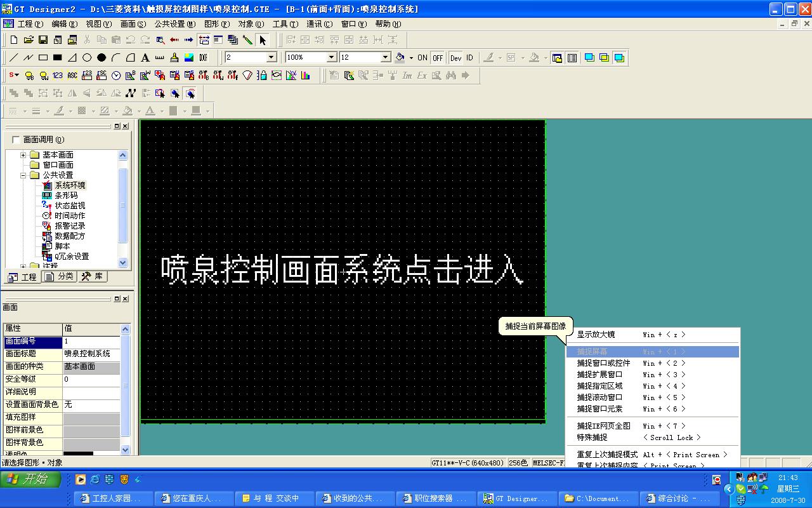Open 报警记录 in the project tree
This screenshot has width=812, height=508.
[69, 226]
